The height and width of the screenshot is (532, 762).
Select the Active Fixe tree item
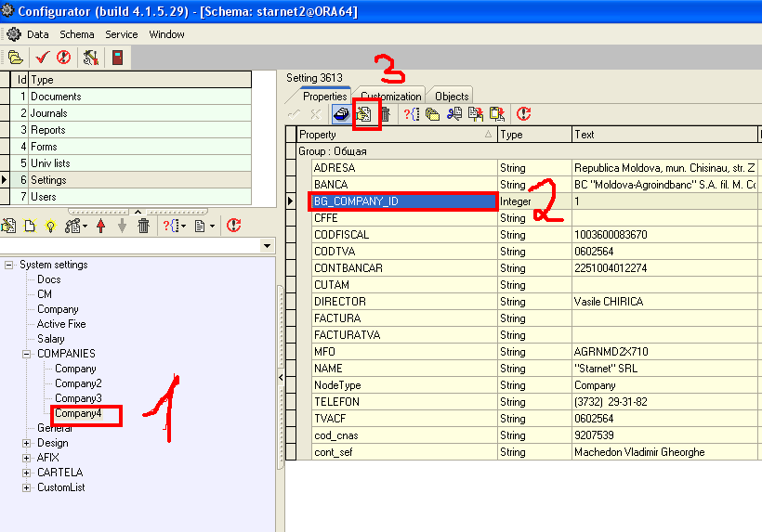[61, 324]
